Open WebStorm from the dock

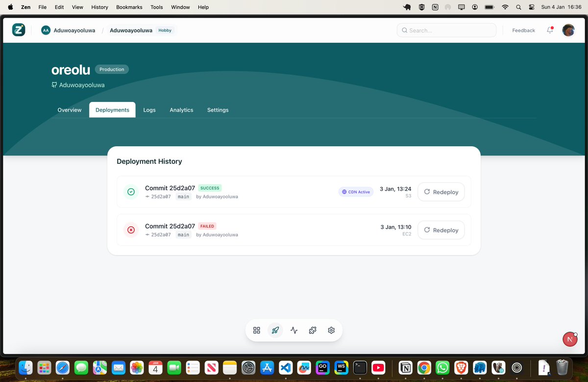pyautogui.click(x=342, y=367)
